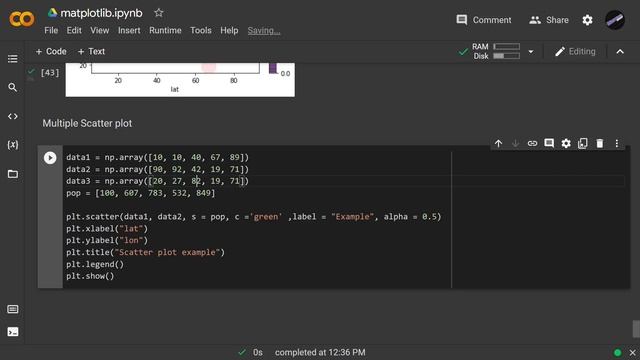Open the files folder panel
The image size is (640, 360).
pyautogui.click(x=13, y=174)
